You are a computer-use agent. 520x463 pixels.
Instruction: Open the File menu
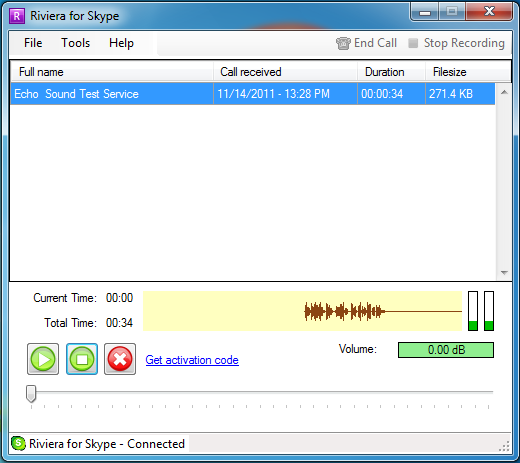(x=33, y=43)
